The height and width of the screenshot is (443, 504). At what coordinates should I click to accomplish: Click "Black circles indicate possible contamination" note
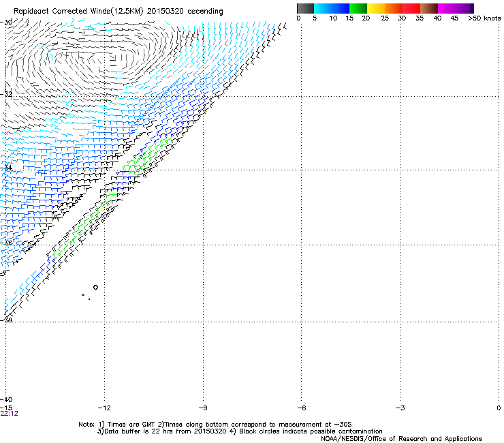311,431
